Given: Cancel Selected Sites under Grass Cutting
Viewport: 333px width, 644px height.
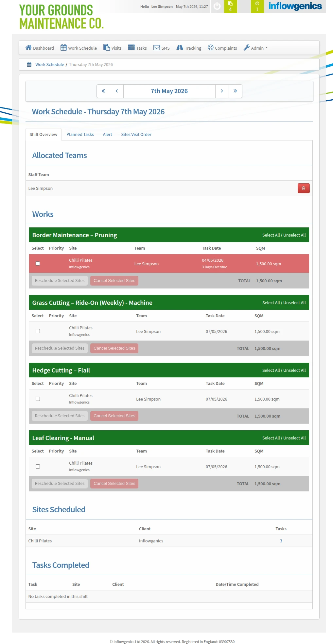Looking at the screenshot, I should pyautogui.click(x=114, y=348).
